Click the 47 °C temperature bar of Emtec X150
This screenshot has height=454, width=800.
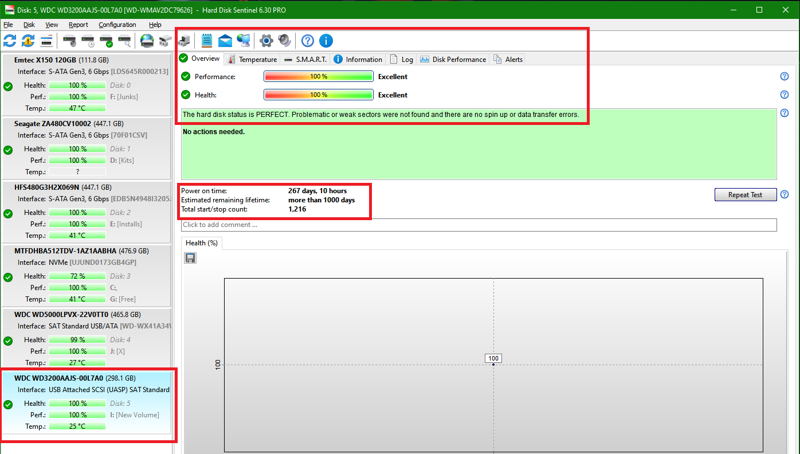78,108
